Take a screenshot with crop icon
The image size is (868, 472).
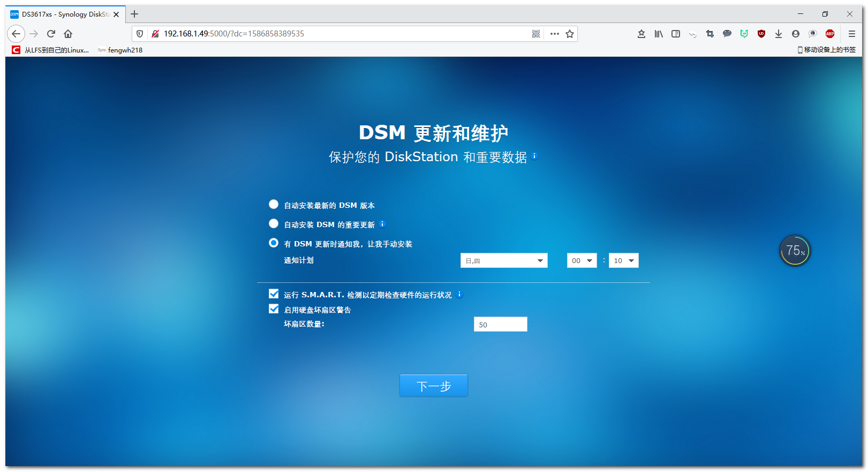tap(710, 34)
